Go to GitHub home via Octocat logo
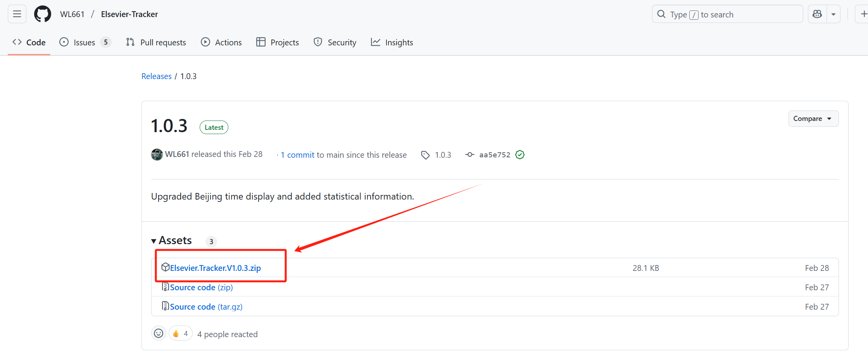868x360 pixels. [x=43, y=14]
